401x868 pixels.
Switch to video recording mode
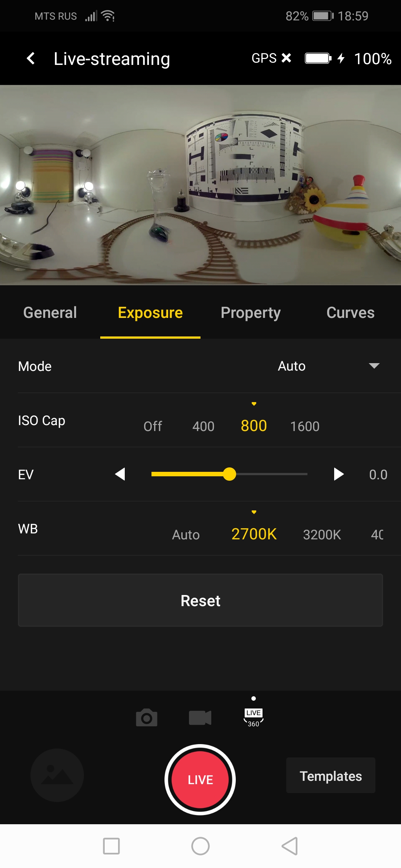(200, 718)
